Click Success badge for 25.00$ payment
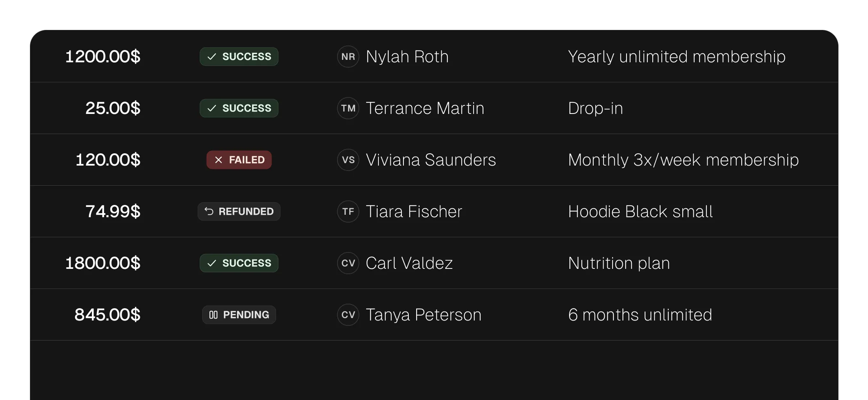 [239, 108]
